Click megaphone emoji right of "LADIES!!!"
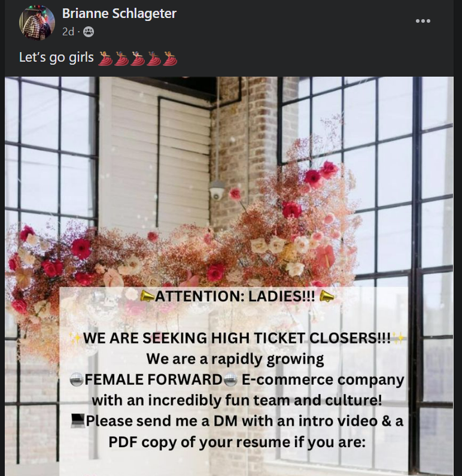Image resolution: width=462 pixels, height=476 pixels. click(327, 296)
